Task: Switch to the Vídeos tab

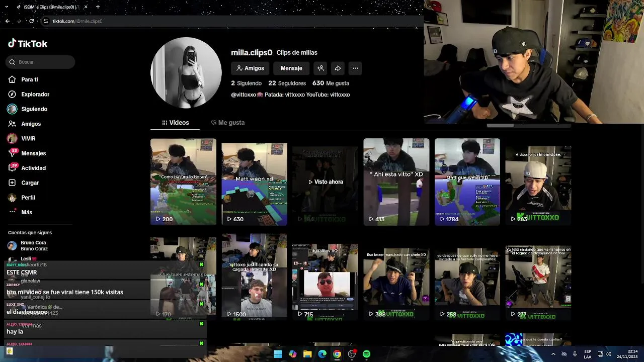Action: [175, 123]
